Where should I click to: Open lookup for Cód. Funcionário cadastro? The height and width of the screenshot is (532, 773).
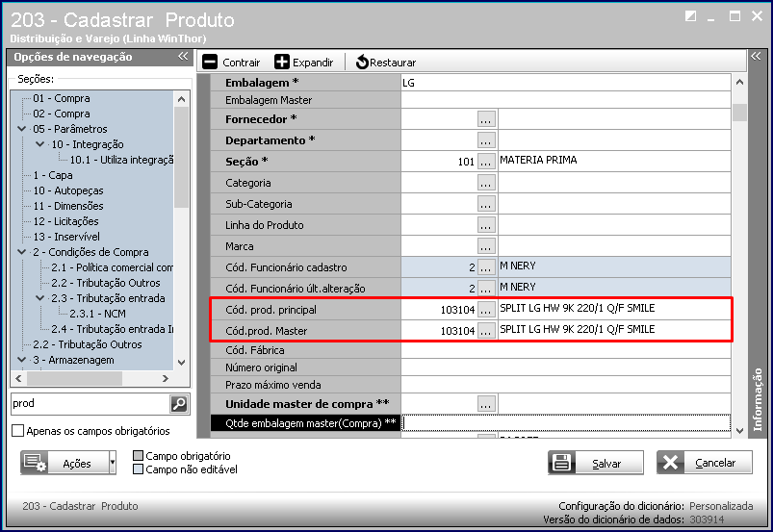click(486, 267)
